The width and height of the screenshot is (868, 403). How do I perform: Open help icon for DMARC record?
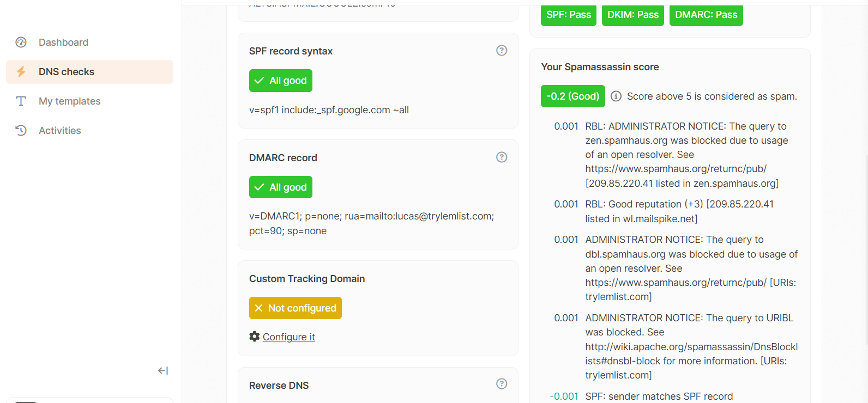[502, 157]
